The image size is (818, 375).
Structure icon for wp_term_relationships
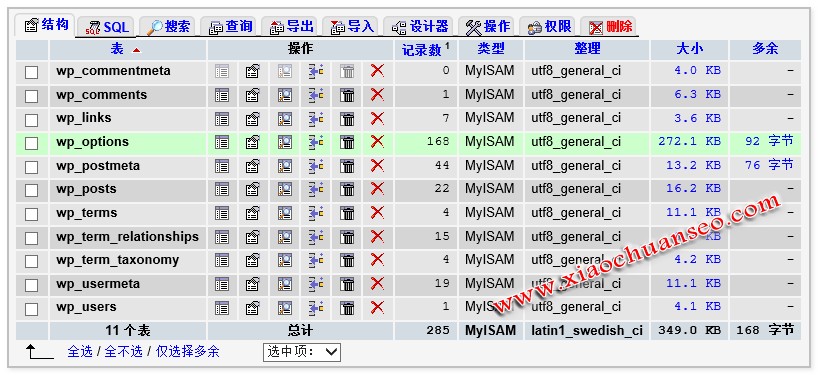[x=253, y=237]
